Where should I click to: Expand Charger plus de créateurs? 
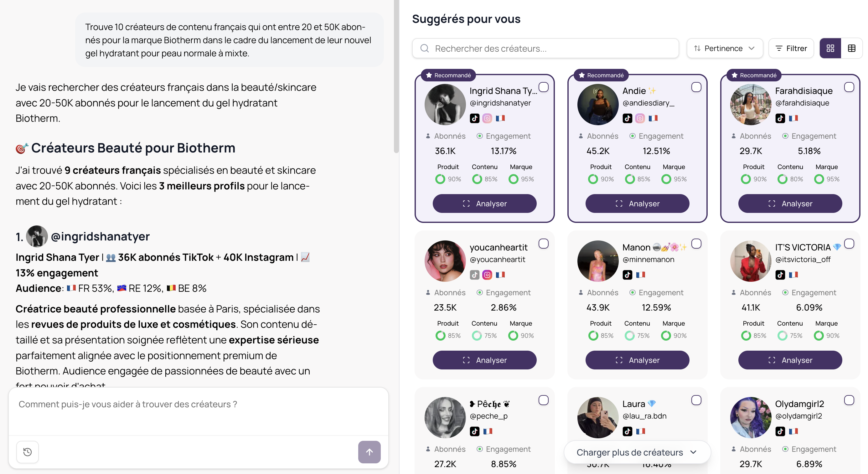click(x=637, y=452)
